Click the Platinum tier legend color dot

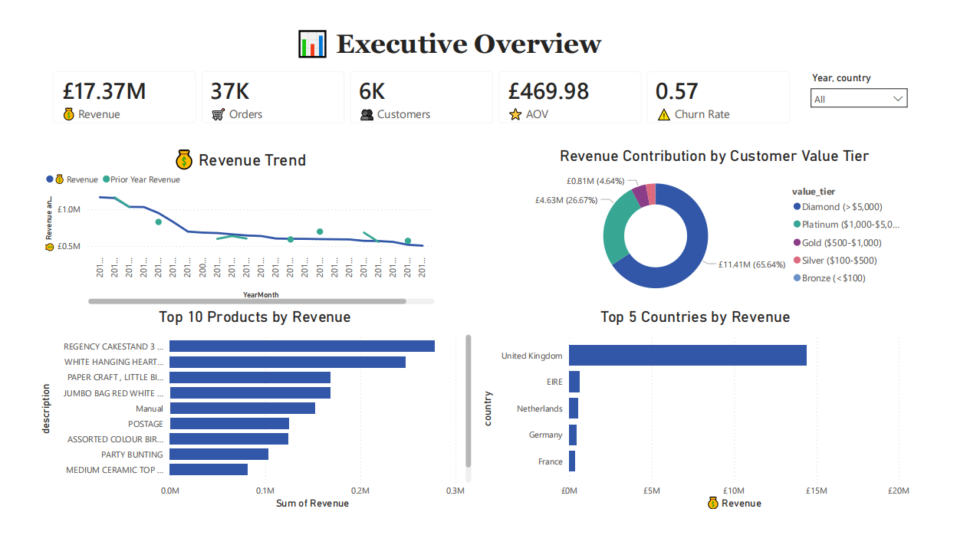pyautogui.click(x=797, y=225)
